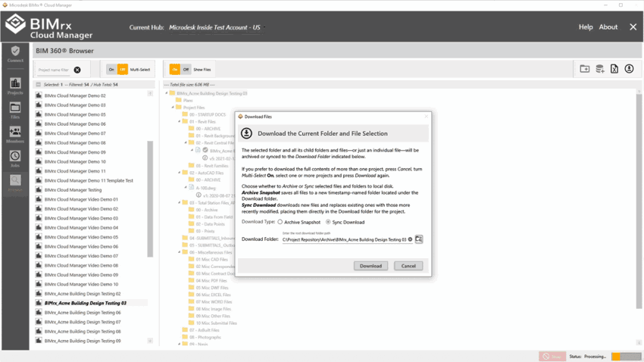This screenshot has width=644, height=362.
Task: Open the Jobs section in the sidebar
Action: [15, 159]
